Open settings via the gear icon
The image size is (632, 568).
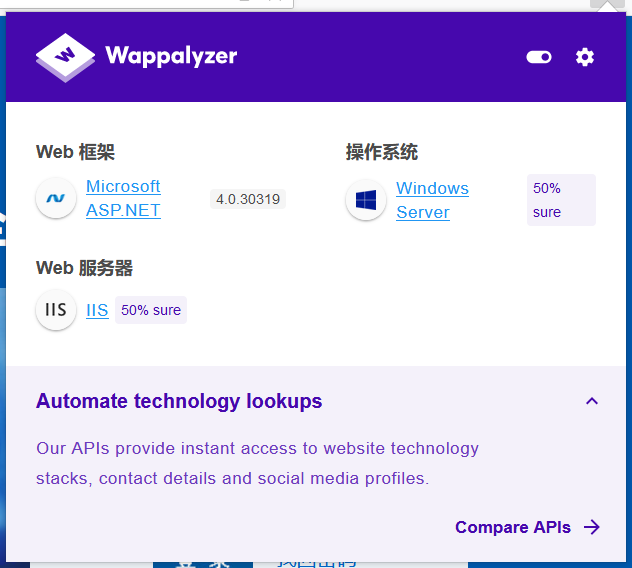[x=584, y=57]
